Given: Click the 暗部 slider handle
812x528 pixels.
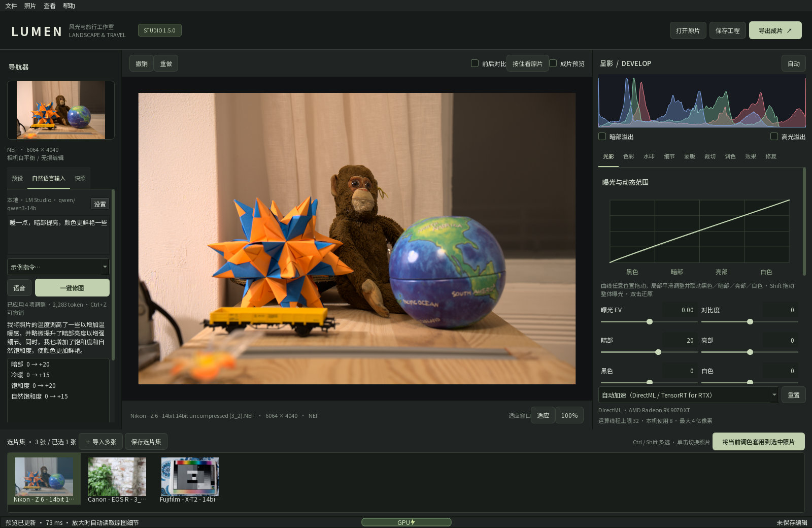Looking at the screenshot, I should tap(658, 352).
